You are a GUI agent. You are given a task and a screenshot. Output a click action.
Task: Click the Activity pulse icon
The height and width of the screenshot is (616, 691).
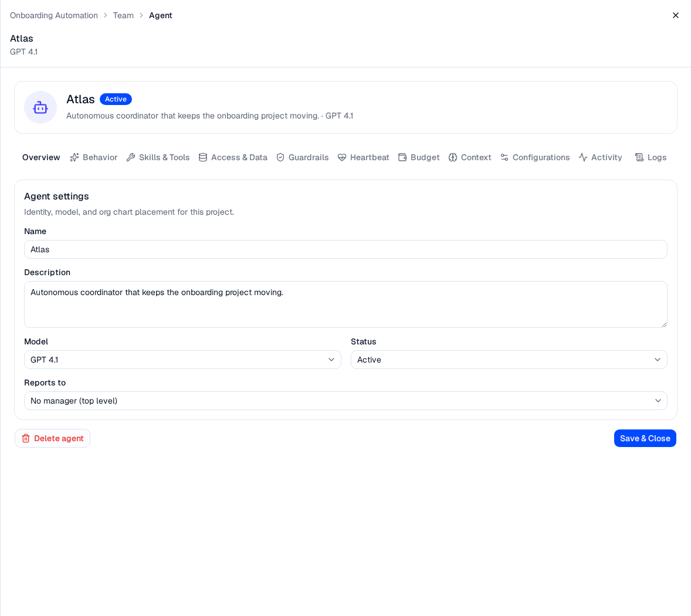pos(583,157)
